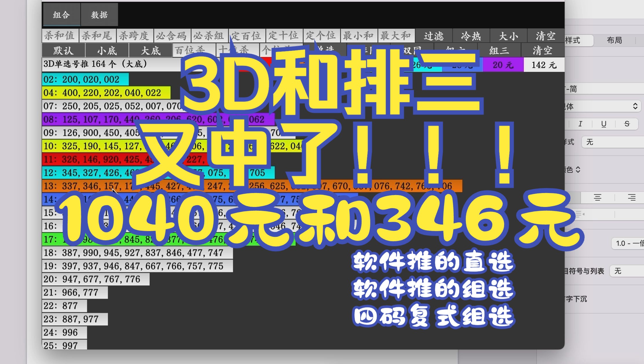Toggle italic text formatting

click(580, 124)
